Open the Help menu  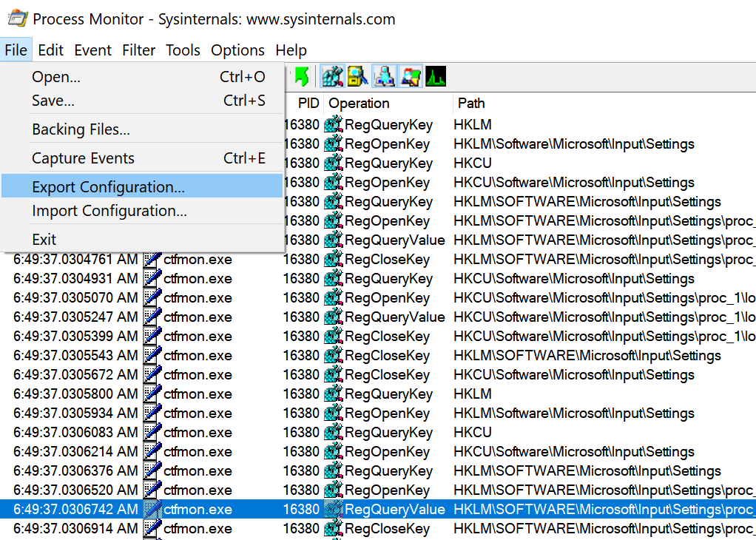[291, 50]
